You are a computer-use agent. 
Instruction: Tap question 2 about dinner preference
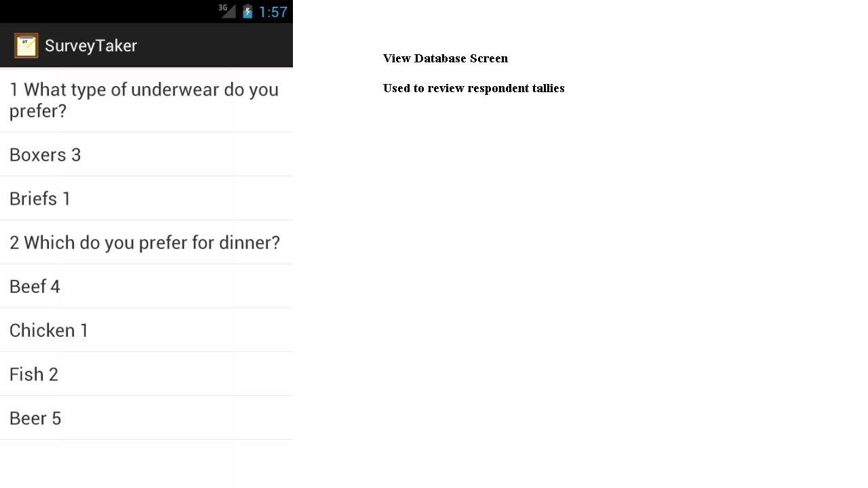pyautogui.click(x=144, y=242)
